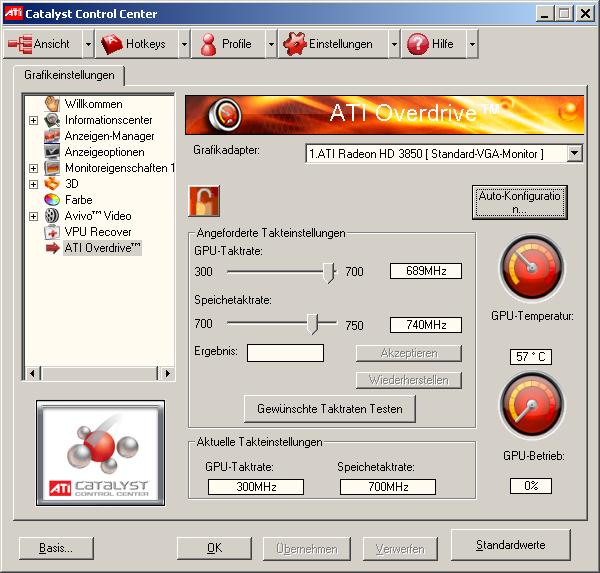Click the Übernehmen button
The width and height of the screenshot is (600, 573).
click(x=307, y=549)
